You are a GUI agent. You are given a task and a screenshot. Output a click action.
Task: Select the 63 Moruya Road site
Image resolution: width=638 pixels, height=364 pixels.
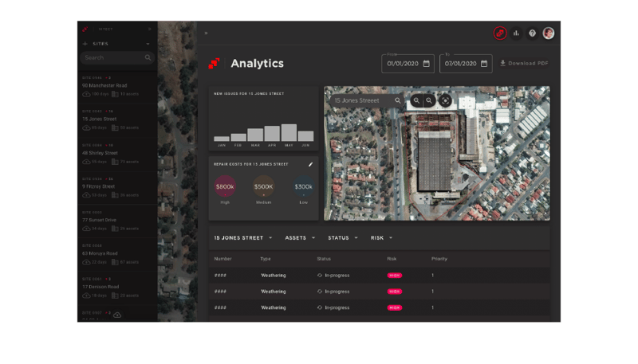point(100,253)
